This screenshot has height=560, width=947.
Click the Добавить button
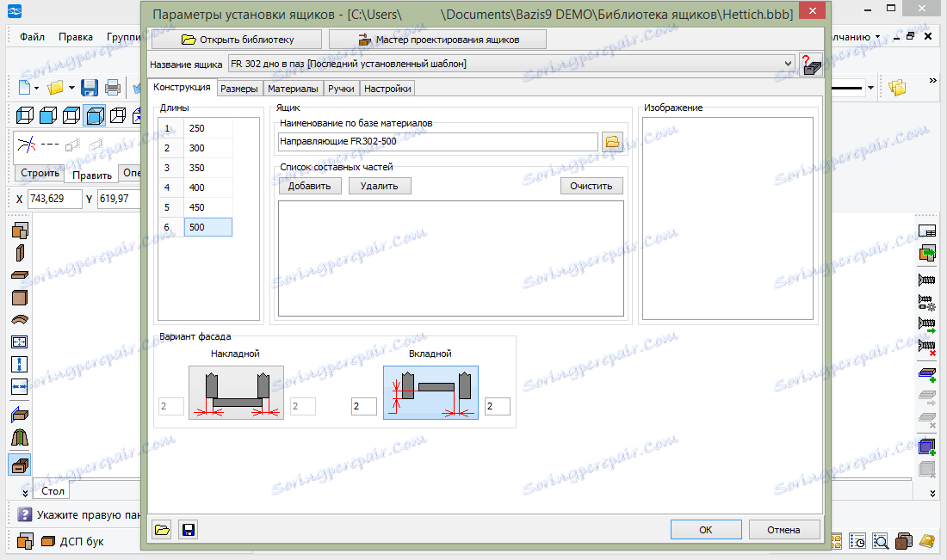coord(310,186)
